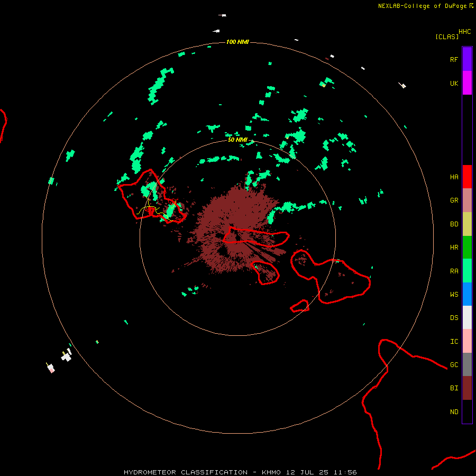Click the BI legend label text

[x=454, y=388]
